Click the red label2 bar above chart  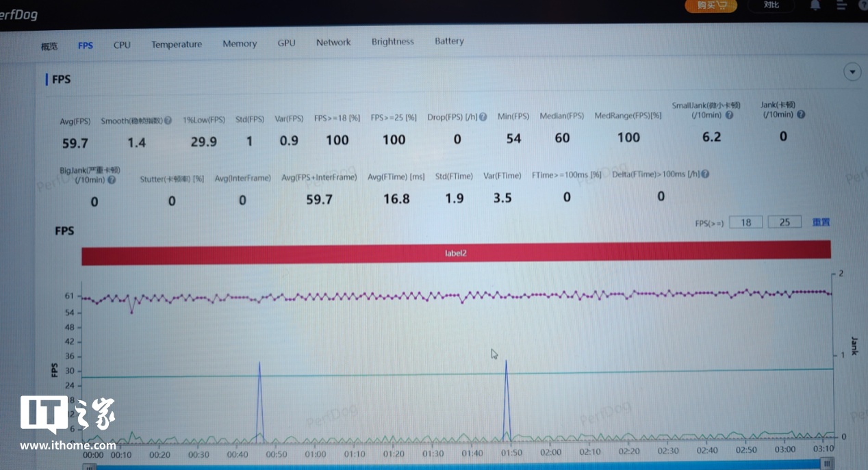tap(456, 252)
